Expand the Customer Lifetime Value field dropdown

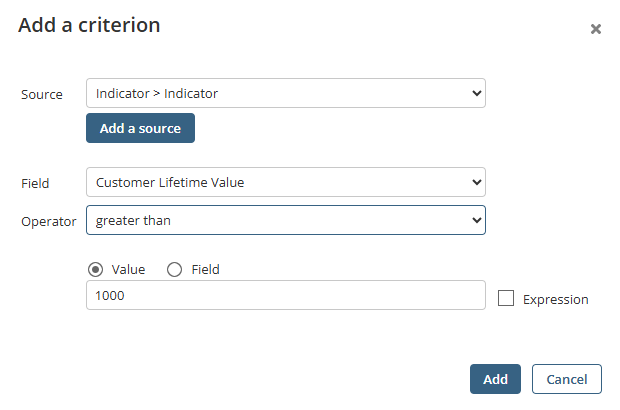point(285,182)
